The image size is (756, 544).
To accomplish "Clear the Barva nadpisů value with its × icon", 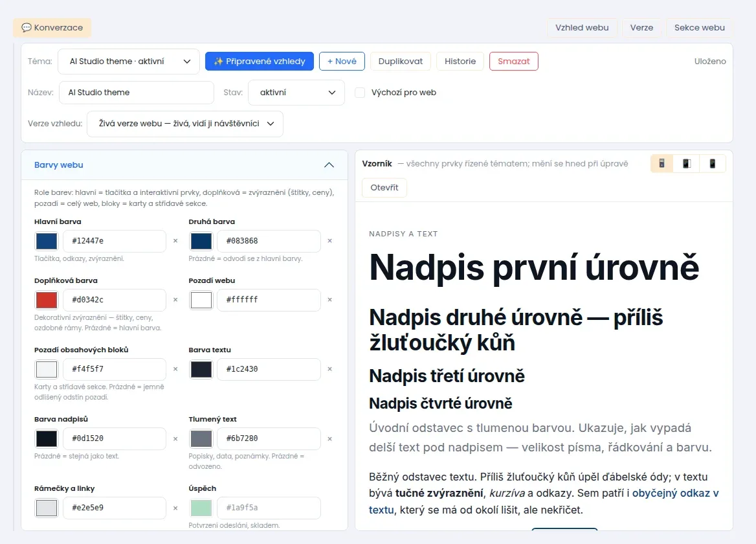I will 175,439.
